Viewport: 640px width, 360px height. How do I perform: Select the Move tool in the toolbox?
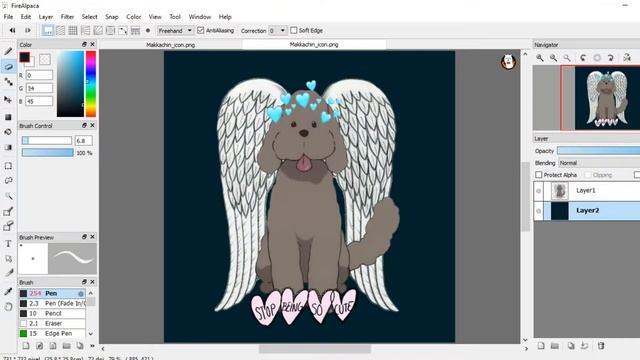coord(8,100)
